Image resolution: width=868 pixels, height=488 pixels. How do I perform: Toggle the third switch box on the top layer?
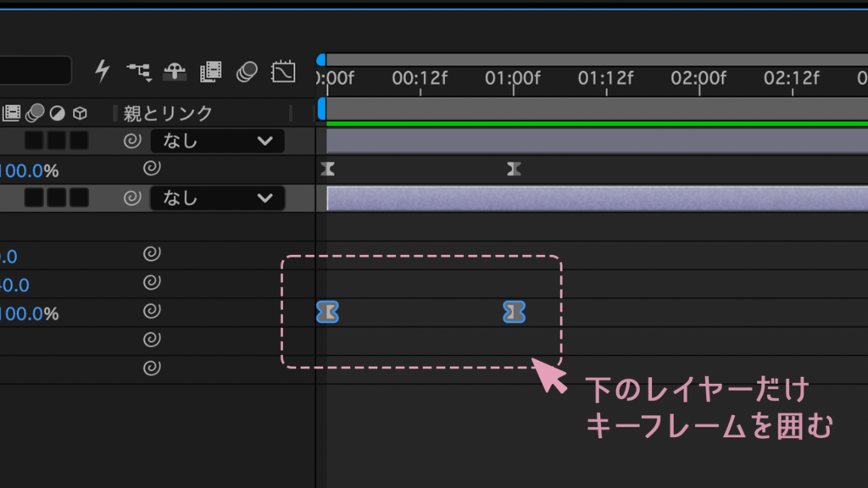(79, 141)
